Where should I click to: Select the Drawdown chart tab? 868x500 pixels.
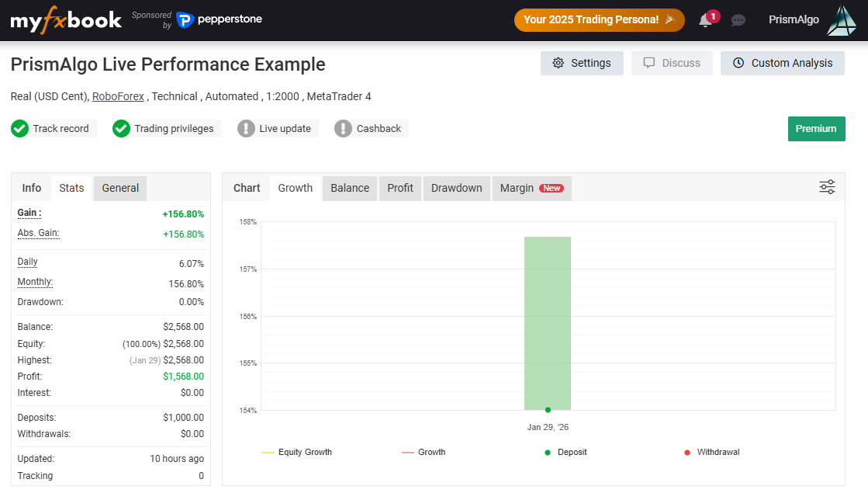pyautogui.click(x=457, y=189)
